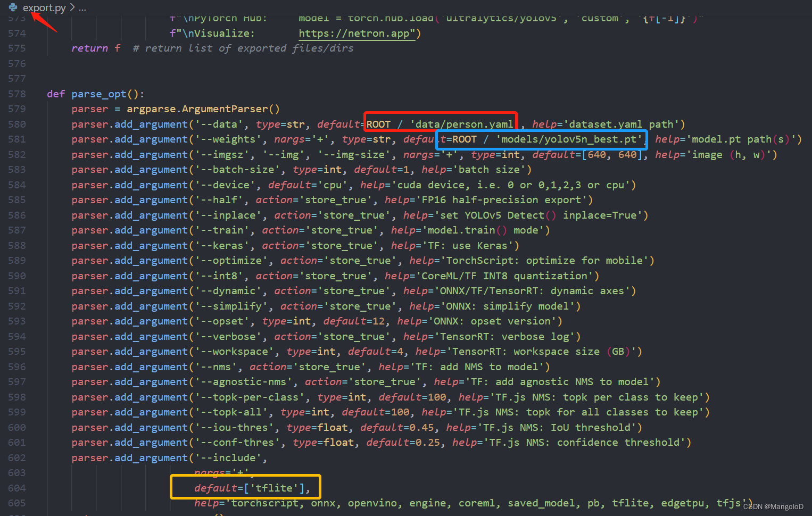Click the '--opset' argument string
Viewport: 812px width, 516px height.
222,321
